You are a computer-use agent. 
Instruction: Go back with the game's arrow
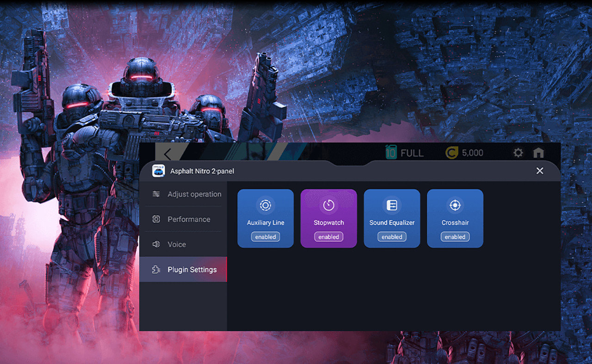[167, 154]
